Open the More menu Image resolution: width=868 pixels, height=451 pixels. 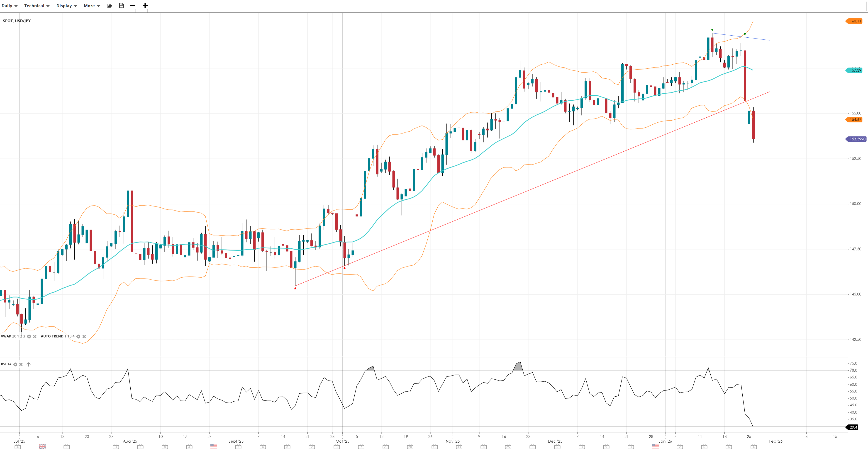point(92,6)
